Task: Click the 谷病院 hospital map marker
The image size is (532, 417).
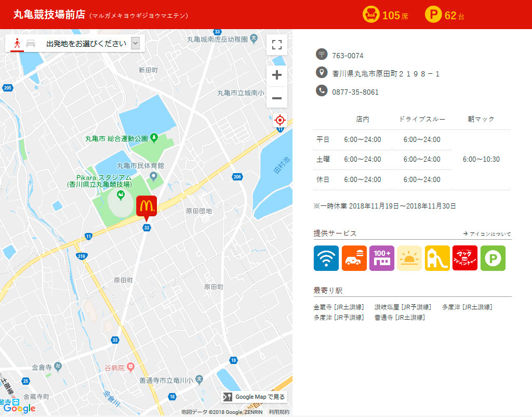Action: (x=130, y=367)
